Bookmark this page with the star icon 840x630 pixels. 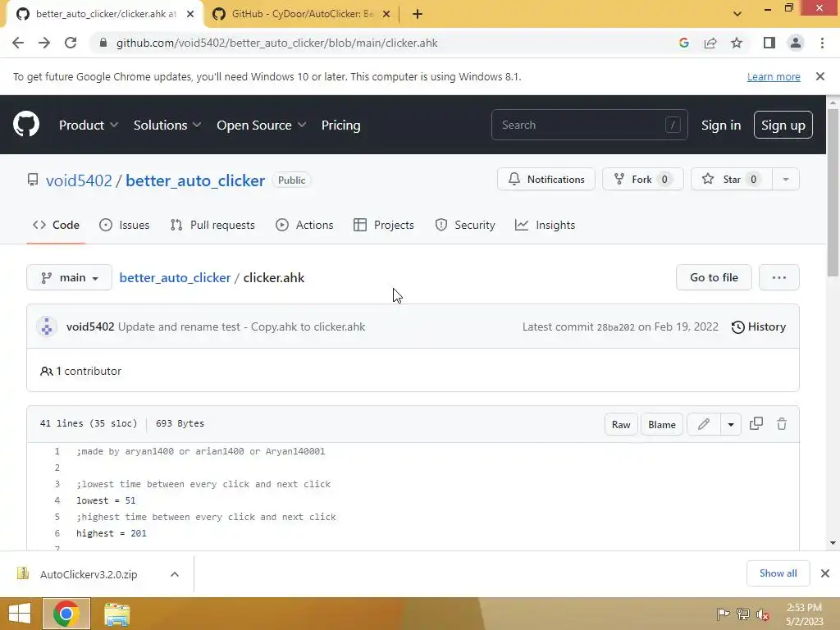tap(737, 43)
